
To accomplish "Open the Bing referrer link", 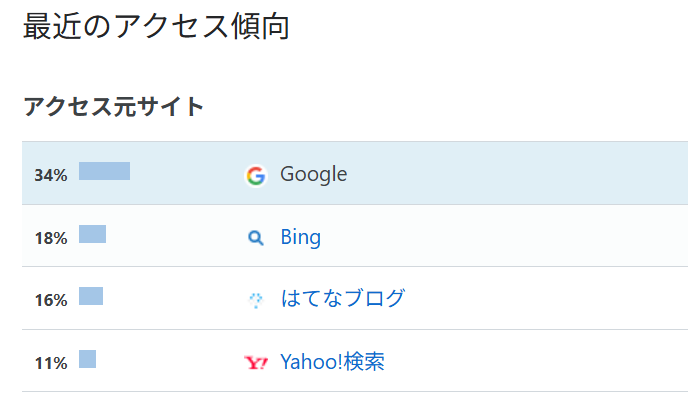I will point(301,237).
